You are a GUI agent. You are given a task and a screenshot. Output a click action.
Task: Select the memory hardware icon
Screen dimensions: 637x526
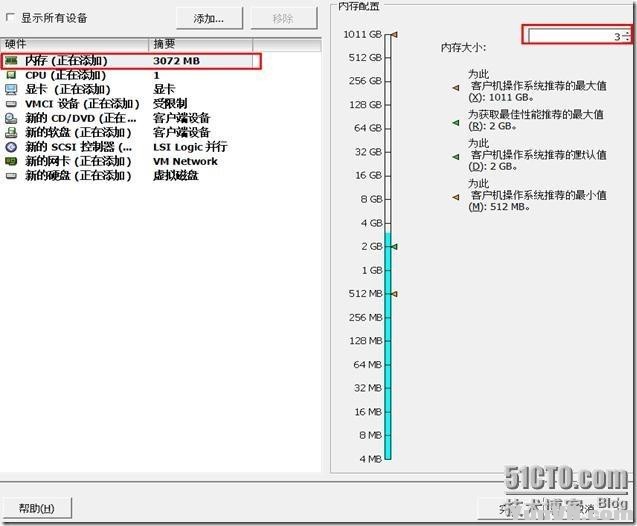tap(11, 61)
